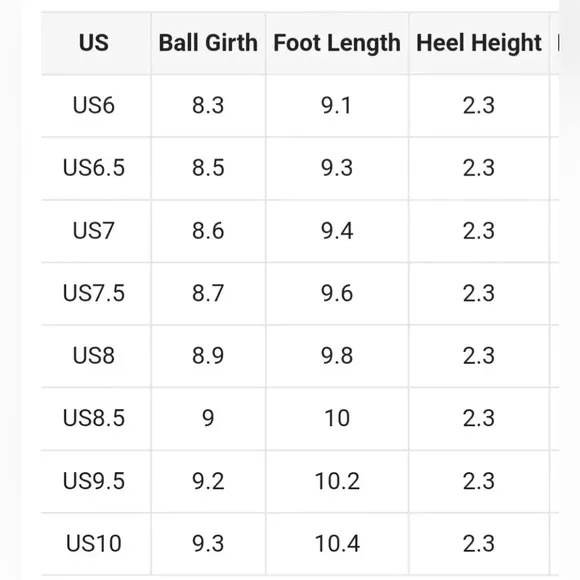
Task: Click foot length value 9.6
Action: coord(337,293)
